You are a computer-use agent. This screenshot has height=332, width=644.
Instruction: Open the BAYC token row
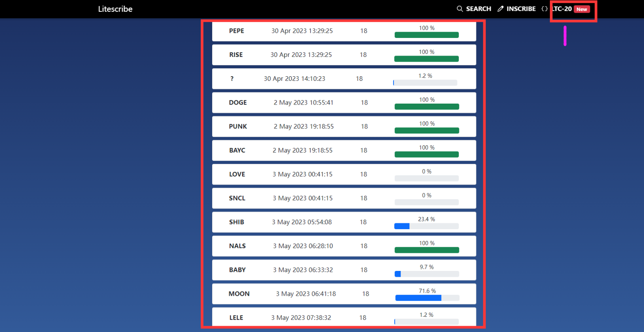click(237, 150)
